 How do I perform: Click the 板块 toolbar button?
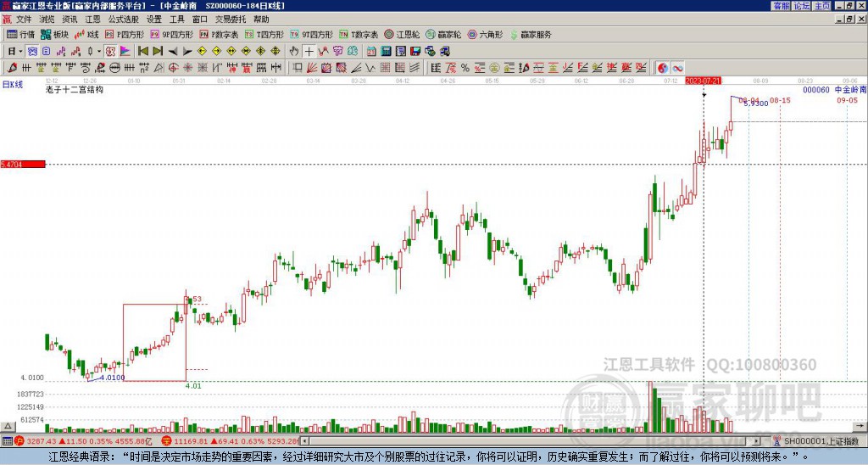click(54, 34)
